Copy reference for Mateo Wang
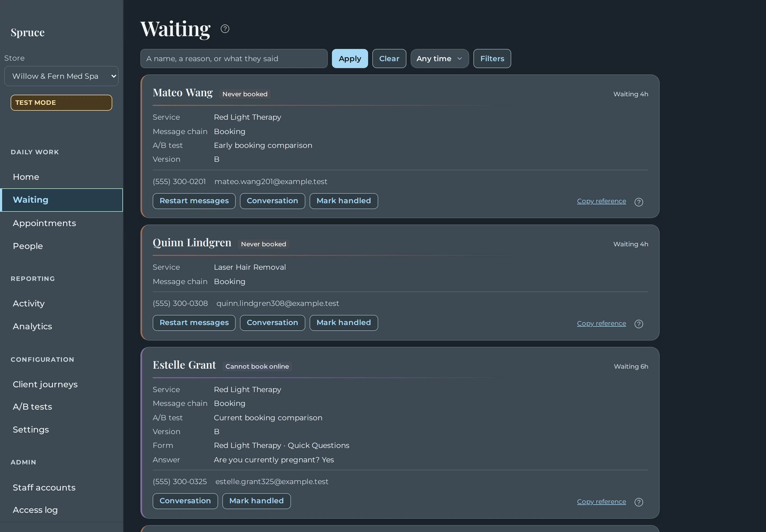This screenshot has height=532, width=766. click(x=601, y=201)
